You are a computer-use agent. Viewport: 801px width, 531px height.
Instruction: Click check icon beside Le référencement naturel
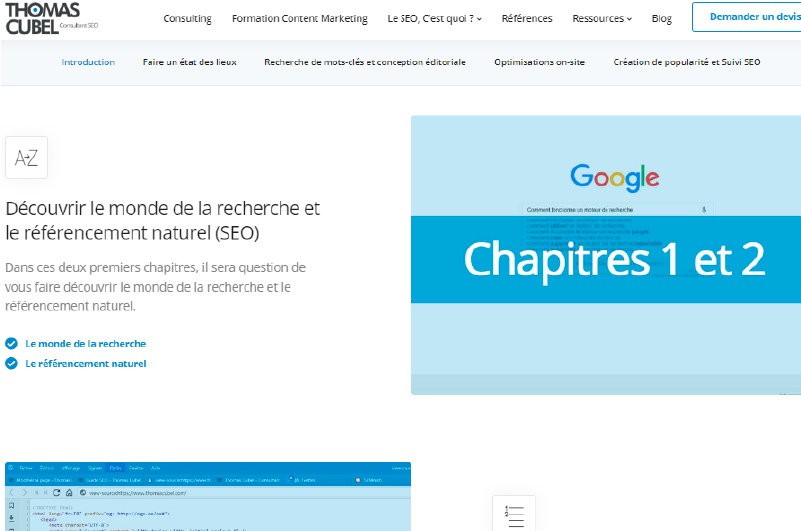(x=11, y=363)
